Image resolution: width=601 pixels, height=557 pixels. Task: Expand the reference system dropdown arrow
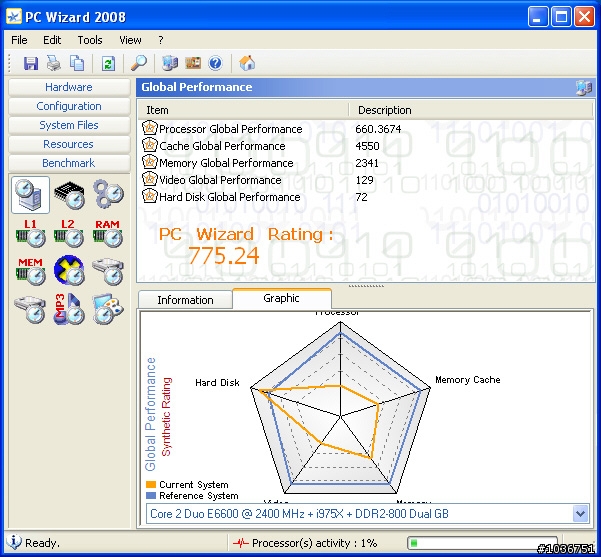580,514
